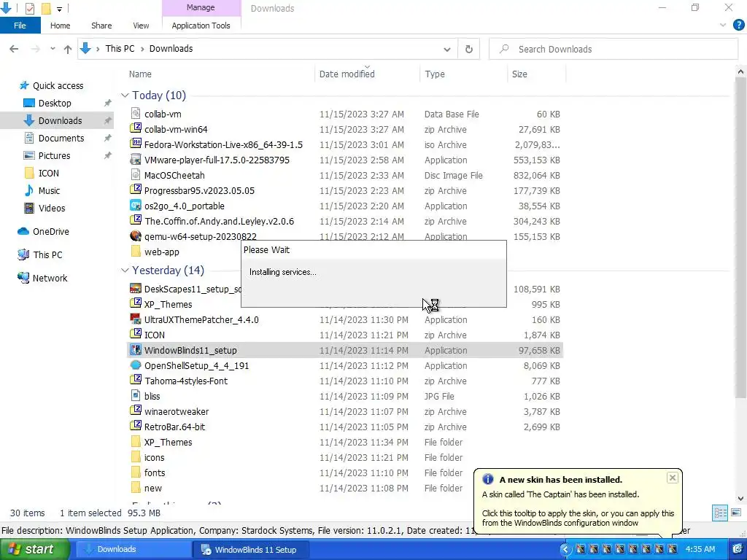Select the collab-vm-win64 zip icon
This screenshot has width=747, height=560.
pyautogui.click(x=136, y=128)
